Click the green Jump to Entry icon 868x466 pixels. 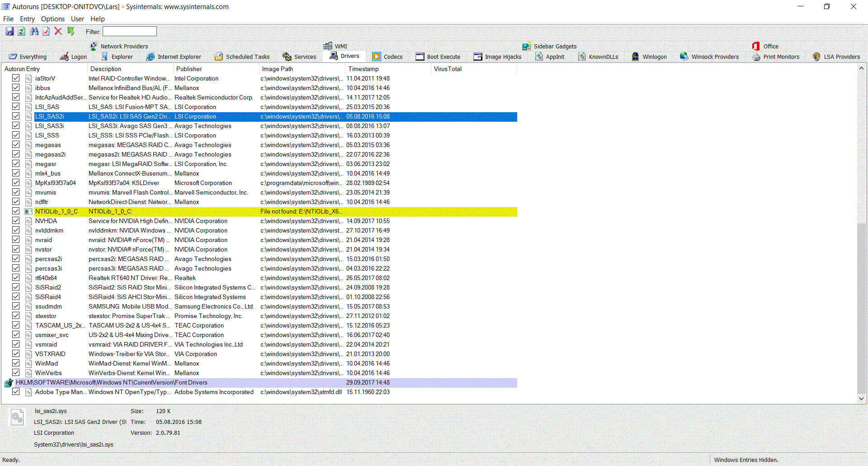pyautogui.click(x=71, y=31)
